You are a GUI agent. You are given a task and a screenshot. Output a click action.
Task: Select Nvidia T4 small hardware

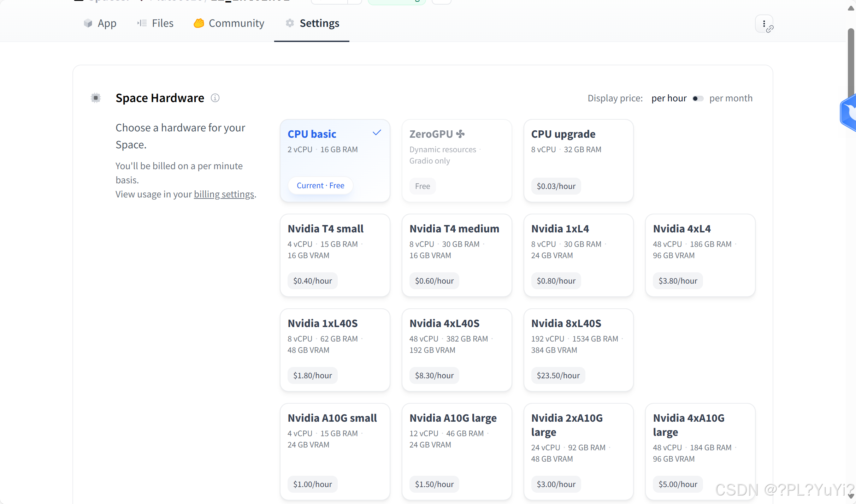335,255
